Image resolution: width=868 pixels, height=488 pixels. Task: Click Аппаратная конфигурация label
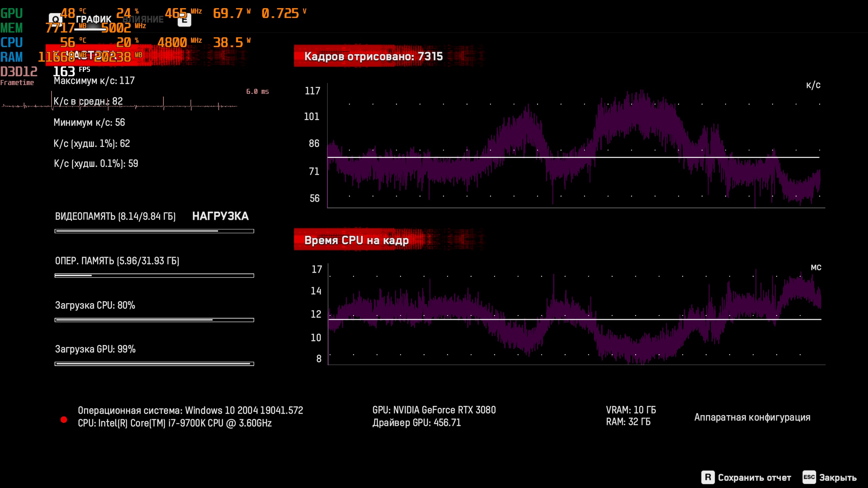pyautogui.click(x=752, y=417)
